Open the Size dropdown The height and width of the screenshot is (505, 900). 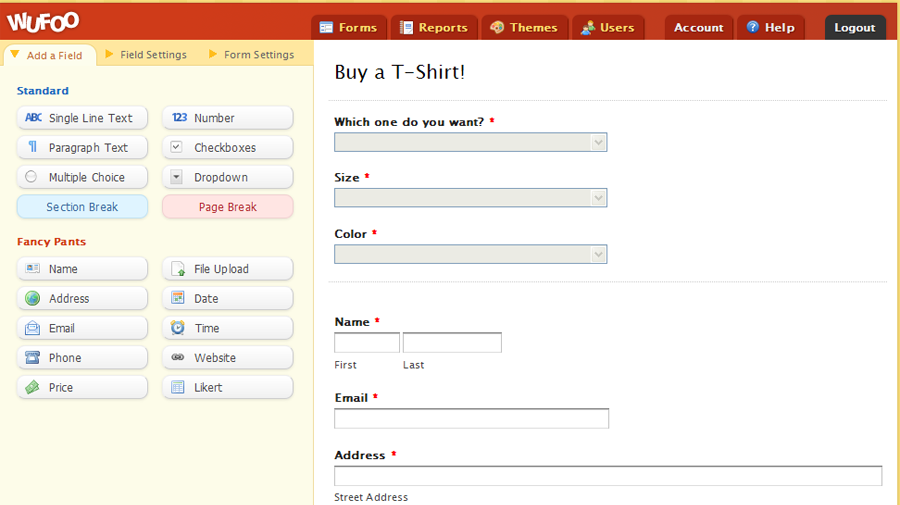tap(471, 198)
